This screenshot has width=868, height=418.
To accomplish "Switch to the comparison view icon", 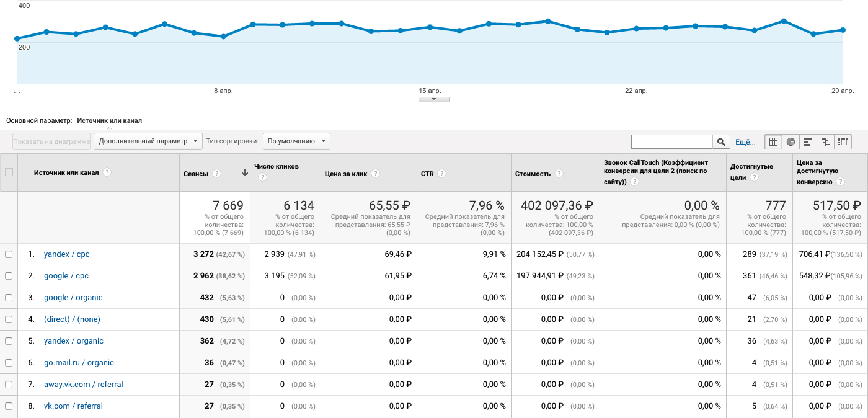I will tap(825, 141).
